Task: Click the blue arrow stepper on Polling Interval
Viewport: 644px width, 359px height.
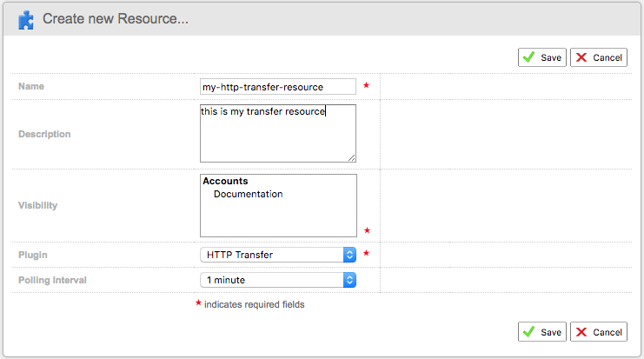Action: tap(349, 280)
